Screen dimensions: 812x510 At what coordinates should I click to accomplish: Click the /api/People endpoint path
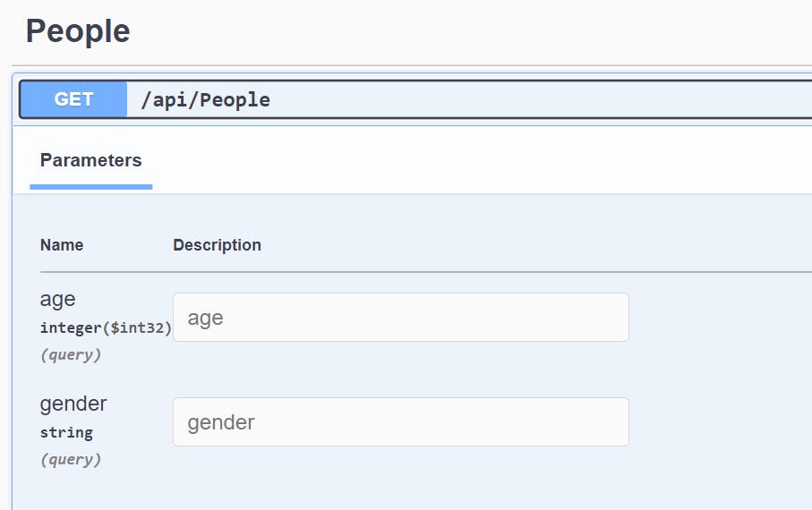[x=205, y=99]
